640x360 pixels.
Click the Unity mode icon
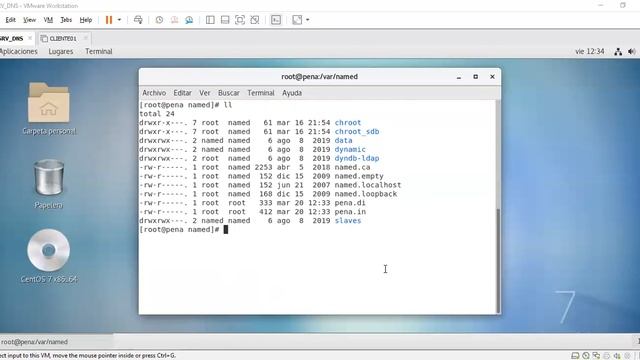(x=255, y=20)
